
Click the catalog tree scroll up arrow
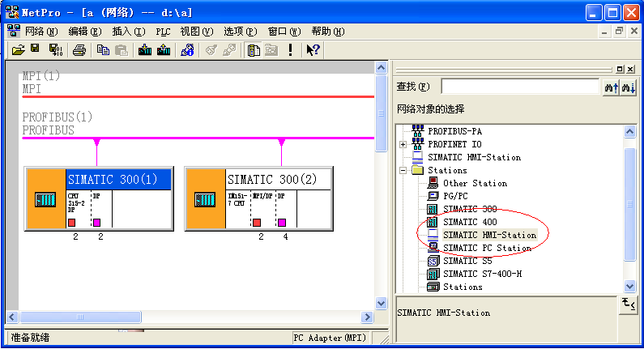(x=629, y=132)
